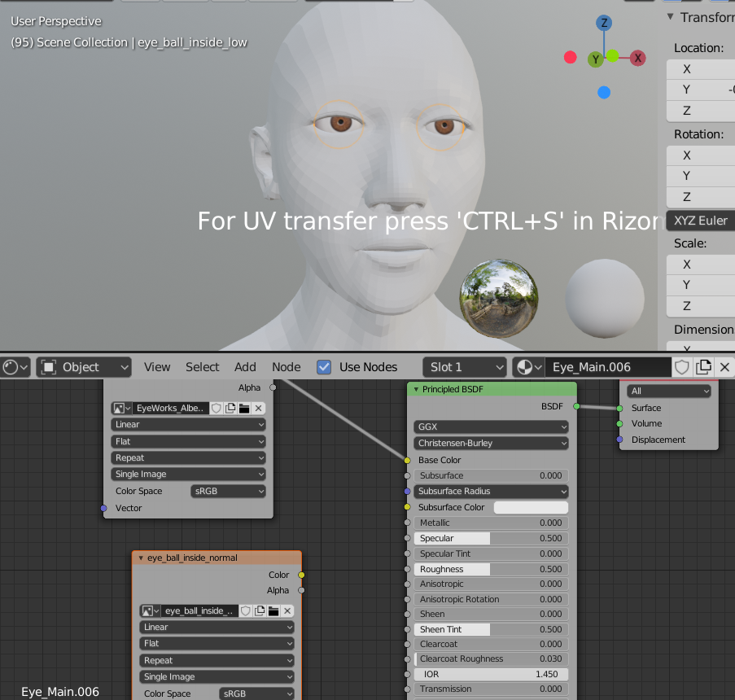Collapse the eye_ball_inside_normal node
Screen dimensions: 735x700
[x=141, y=558]
